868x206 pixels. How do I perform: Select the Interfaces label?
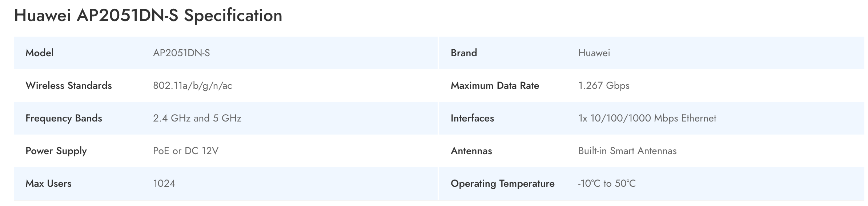tap(473, 118)
